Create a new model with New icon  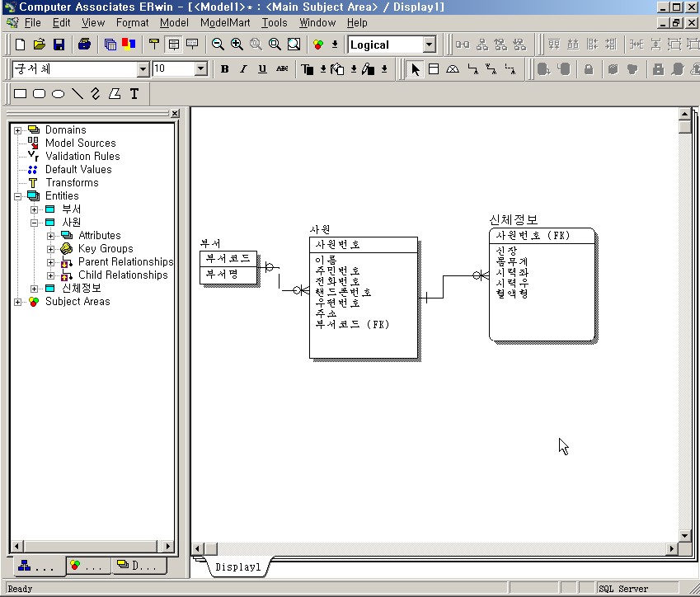[20, 45]
